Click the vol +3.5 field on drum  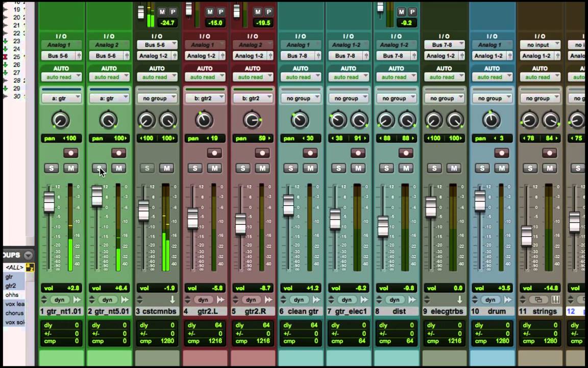pyautogui.click(x=492, y=288)
